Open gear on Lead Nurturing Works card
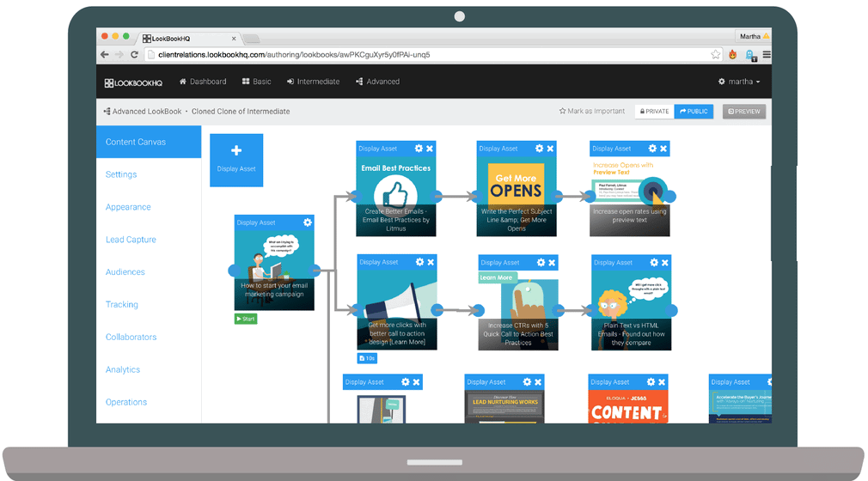This screenshot has width=868, height=481. [x=527, y=382]
